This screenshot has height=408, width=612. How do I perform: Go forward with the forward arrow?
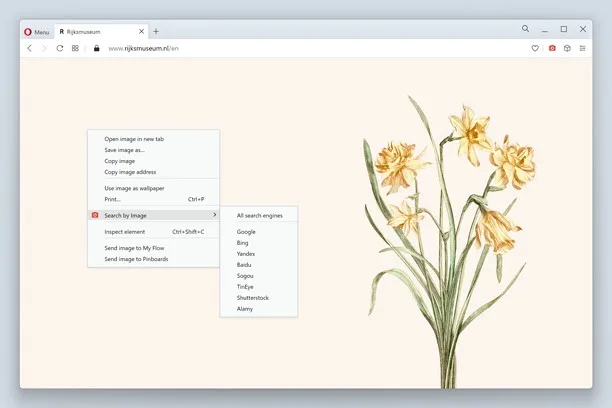44,48
